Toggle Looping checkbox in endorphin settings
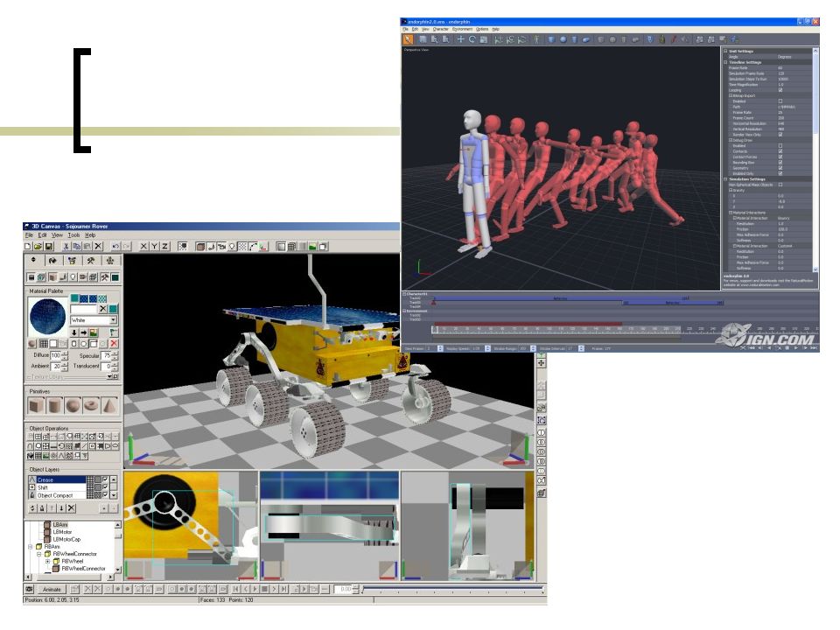Screen dimensions: 840x630 780,90
